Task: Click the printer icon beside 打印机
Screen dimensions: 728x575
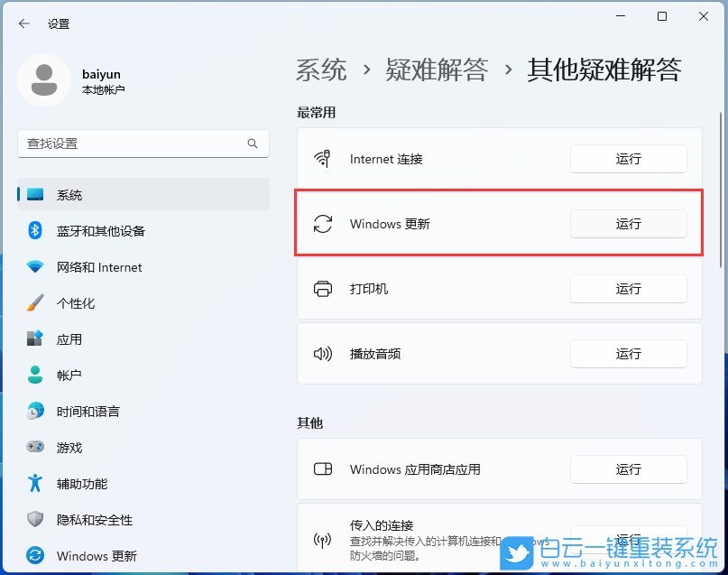Action: 323,289
